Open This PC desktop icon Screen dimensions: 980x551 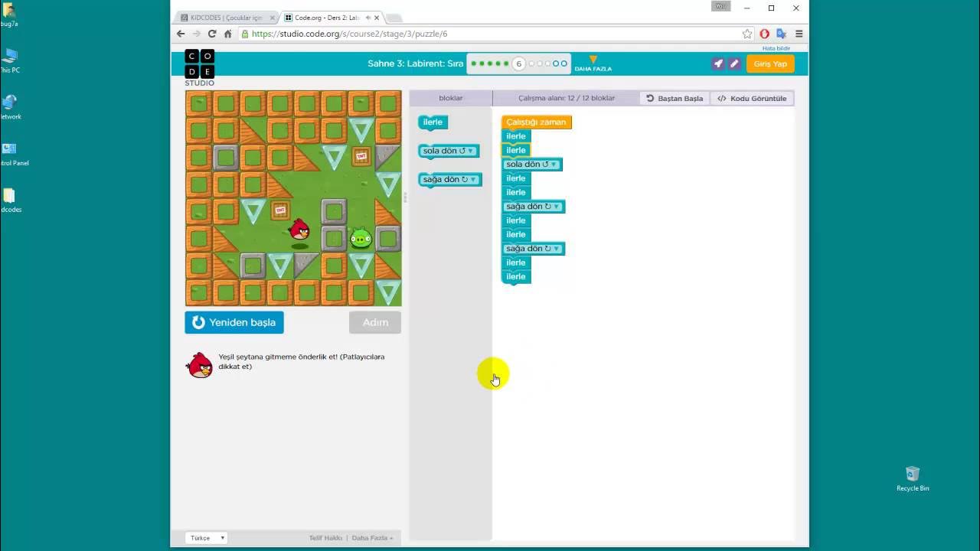(x=9, y=61)
